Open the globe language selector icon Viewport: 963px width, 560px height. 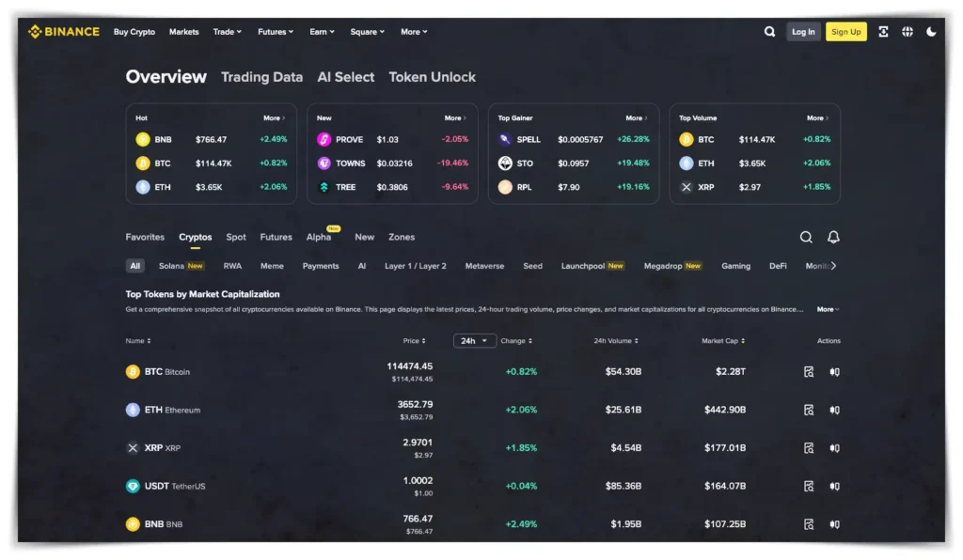[x=908, y=32]
